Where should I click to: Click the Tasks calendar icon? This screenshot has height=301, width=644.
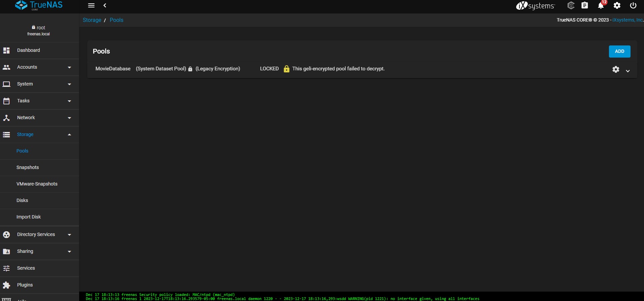coord(6,101)
